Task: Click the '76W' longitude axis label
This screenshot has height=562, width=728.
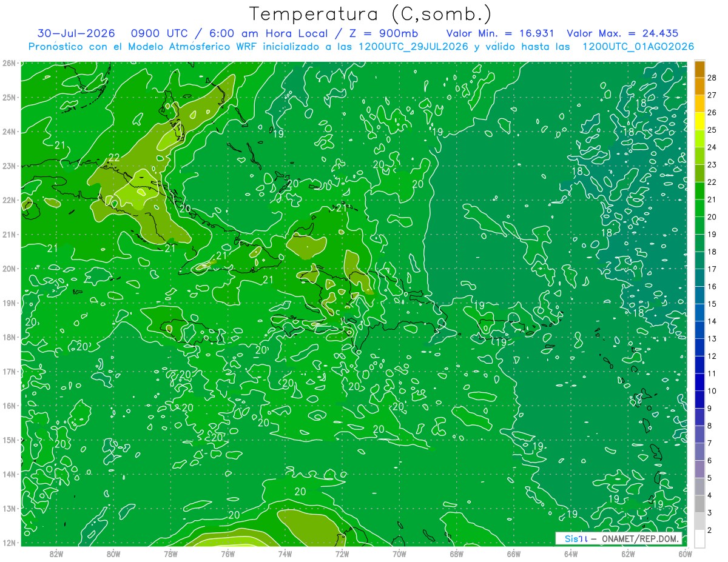Action: 227,554
